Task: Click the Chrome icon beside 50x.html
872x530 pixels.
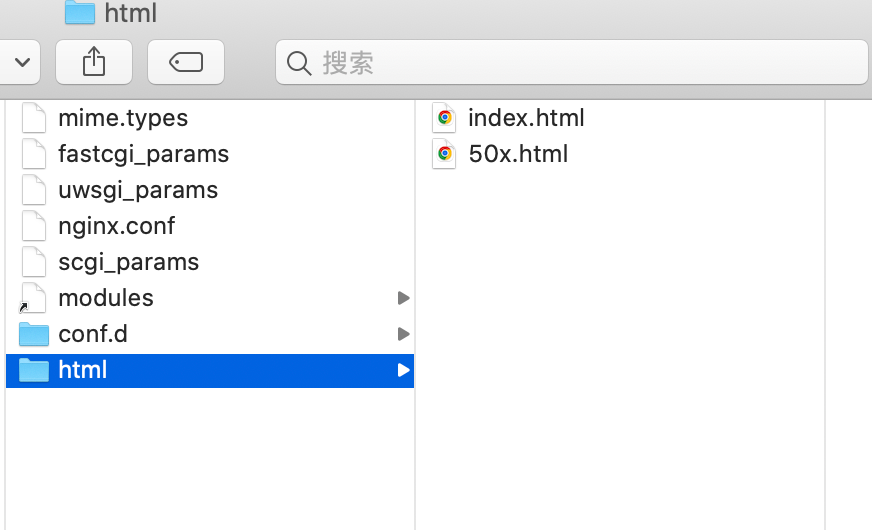Action: click(x=444, y=154)
